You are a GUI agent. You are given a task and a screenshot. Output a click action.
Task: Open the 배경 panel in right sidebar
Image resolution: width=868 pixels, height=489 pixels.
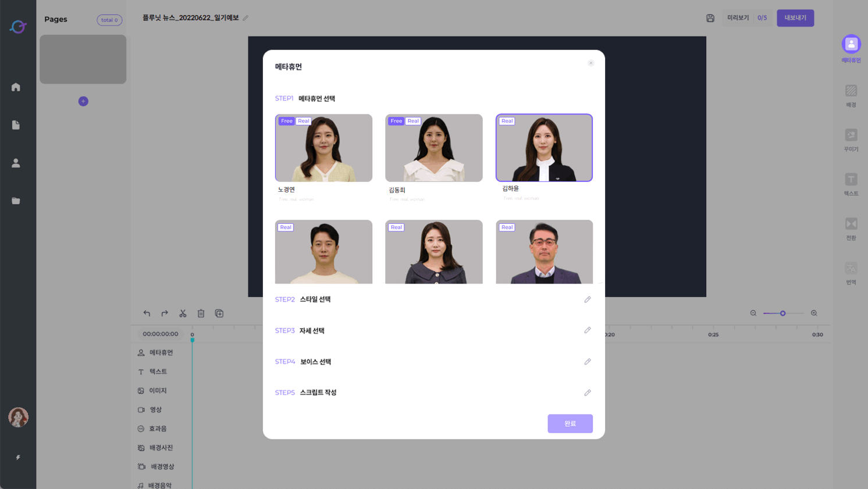tap(851, 95)
